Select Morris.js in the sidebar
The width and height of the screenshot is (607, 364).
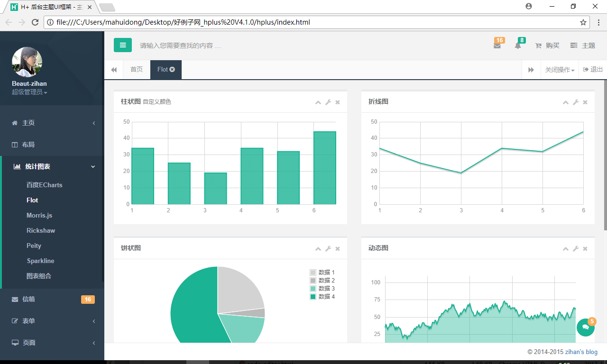39,215
